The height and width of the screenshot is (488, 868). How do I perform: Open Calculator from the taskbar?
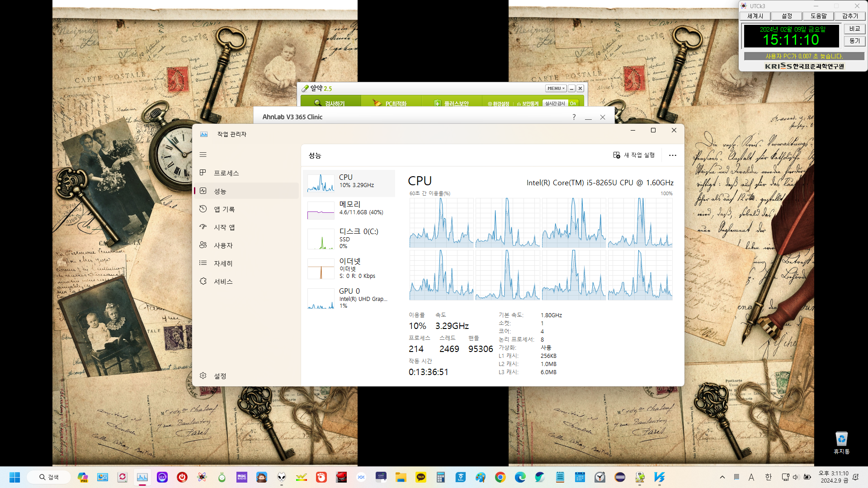(441, 477)
